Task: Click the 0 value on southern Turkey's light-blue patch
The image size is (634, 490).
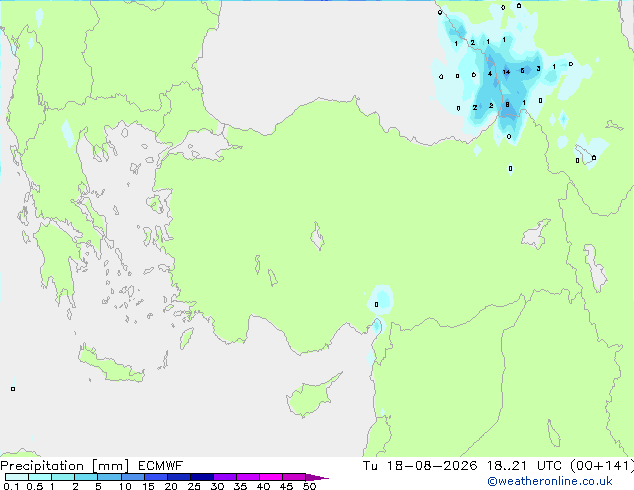Action: click(376, 304)
